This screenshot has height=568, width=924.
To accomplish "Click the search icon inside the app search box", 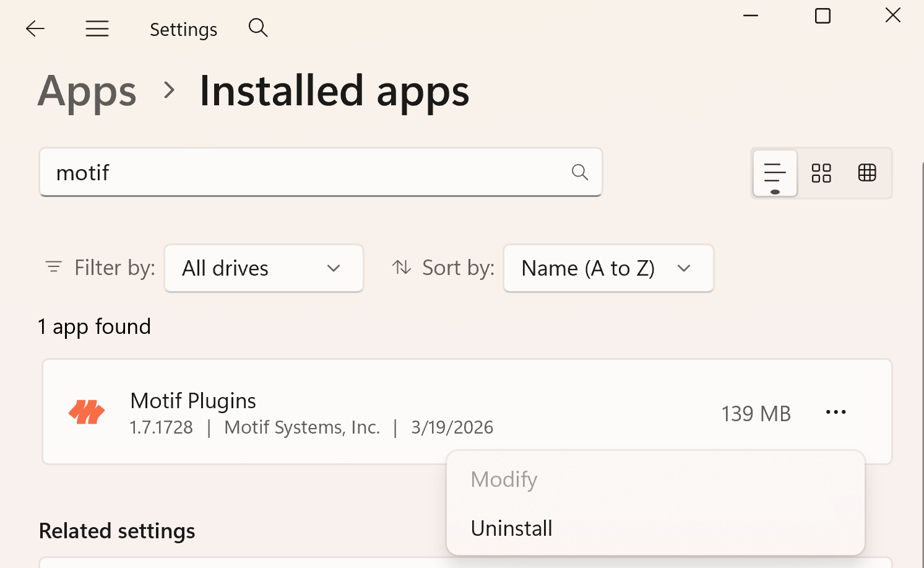I will pos(580,172).
